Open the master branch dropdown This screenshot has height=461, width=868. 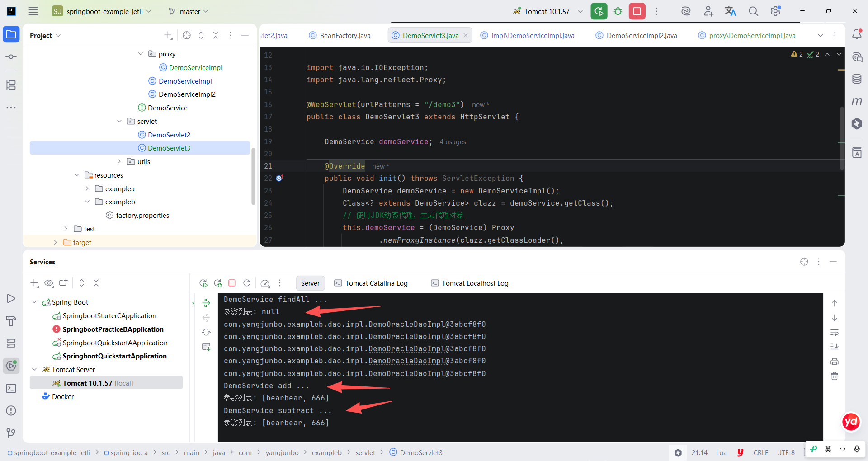(188, 11)
